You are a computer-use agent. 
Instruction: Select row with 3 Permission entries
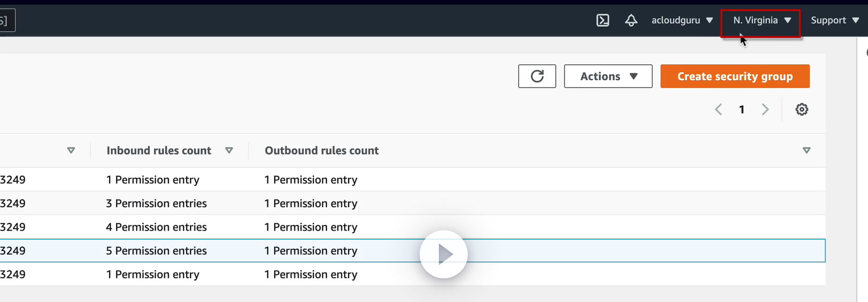tap(156, 204)
